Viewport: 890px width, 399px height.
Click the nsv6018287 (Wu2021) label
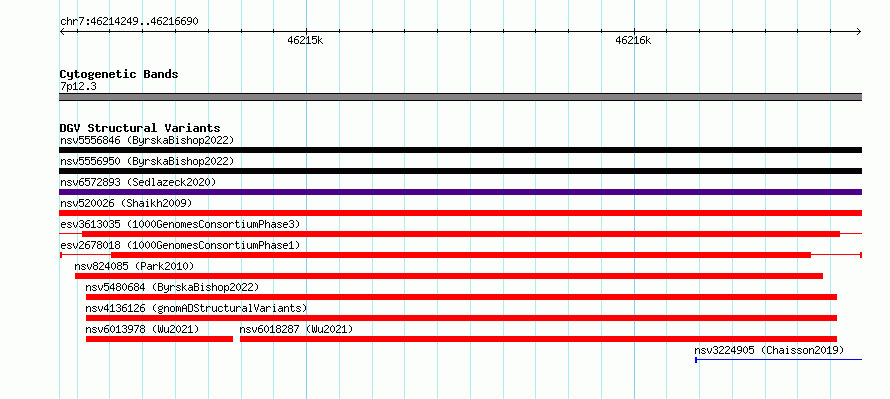click(x=296, y=329)
